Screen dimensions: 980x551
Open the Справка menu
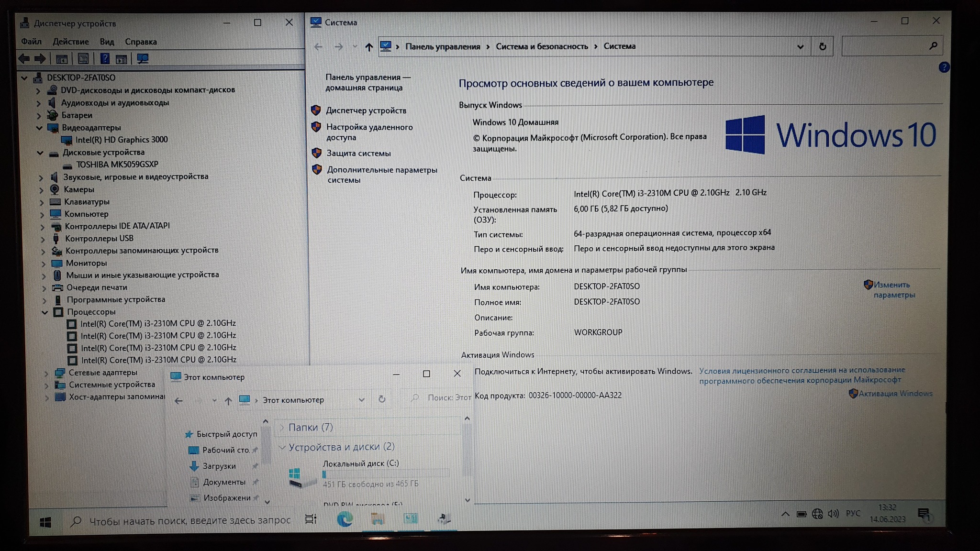click(x=141, y=42)
